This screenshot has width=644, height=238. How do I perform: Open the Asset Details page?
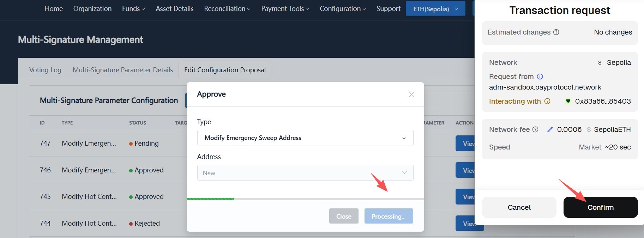(x=175, y=8)
